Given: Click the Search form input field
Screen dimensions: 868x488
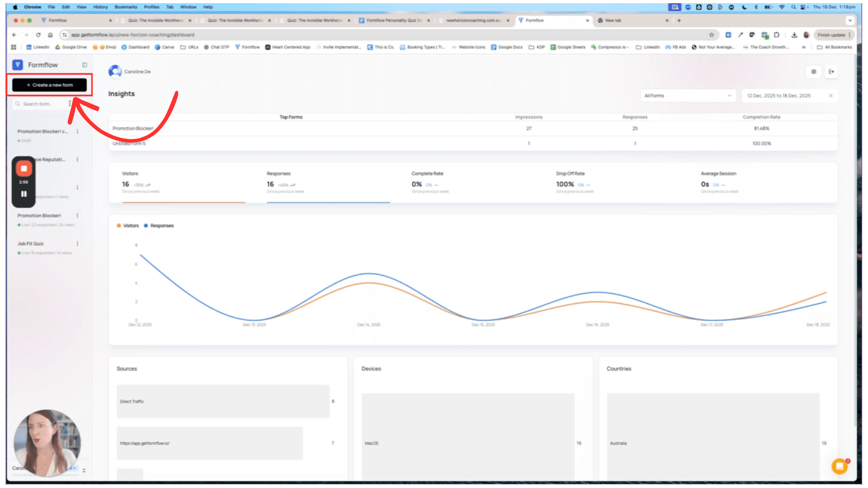Looking at the screenshot, I should (41, 104).
